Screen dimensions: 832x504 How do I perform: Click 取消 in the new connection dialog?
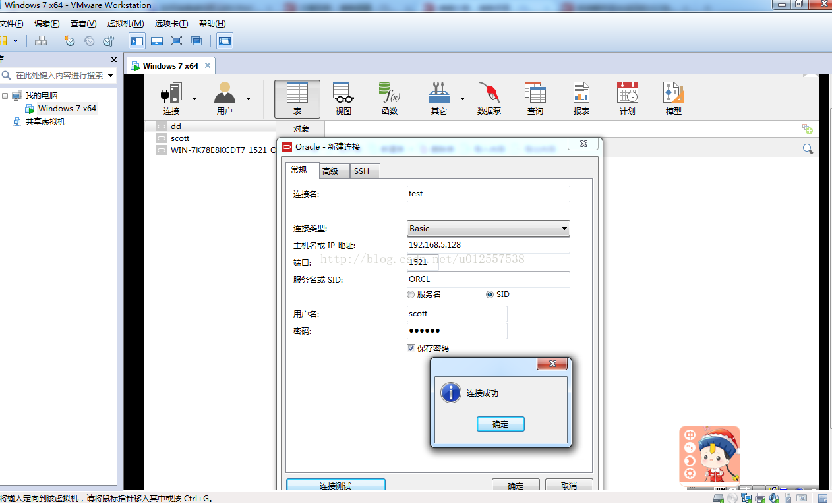click(569, 486)
